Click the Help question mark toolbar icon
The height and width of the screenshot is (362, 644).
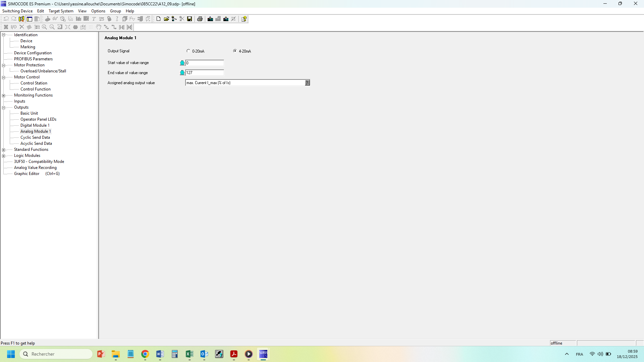244,19
